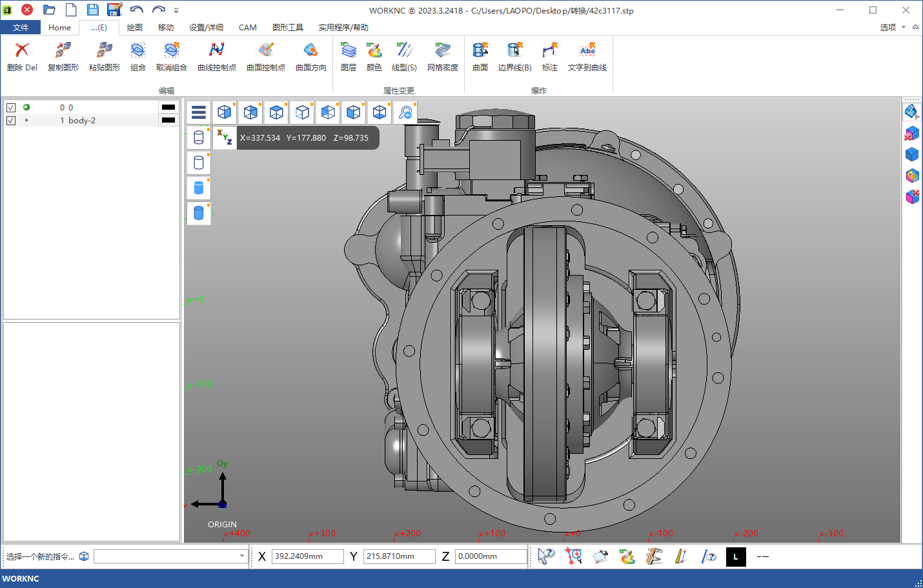Click the 取消组合 ungroup tool

(x=172, y=56)
